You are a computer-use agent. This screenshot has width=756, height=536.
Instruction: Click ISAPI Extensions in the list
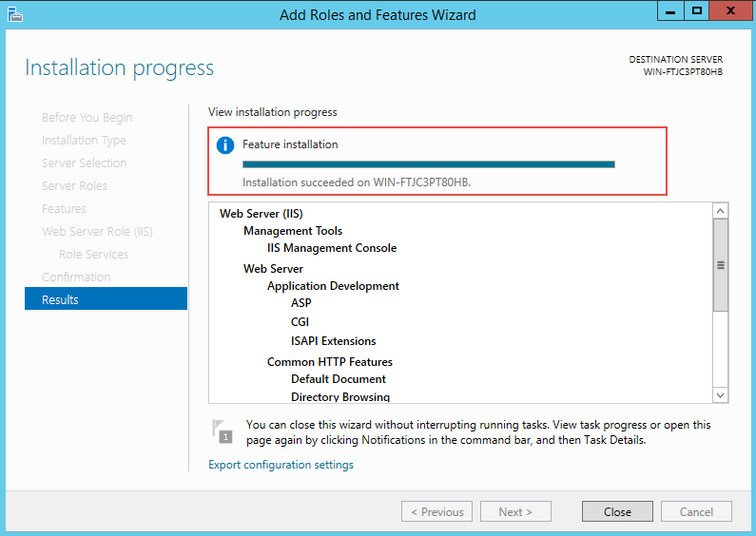pos(333,341)
